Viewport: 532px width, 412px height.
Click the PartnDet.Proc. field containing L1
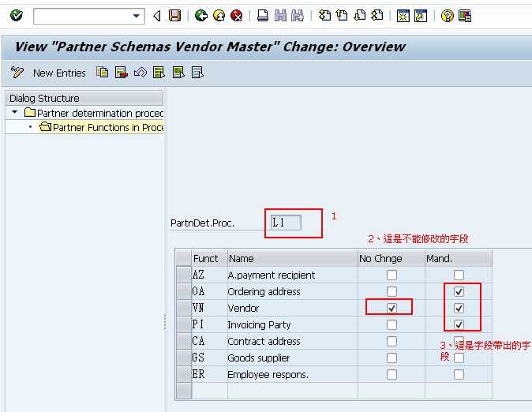point(286,223)
